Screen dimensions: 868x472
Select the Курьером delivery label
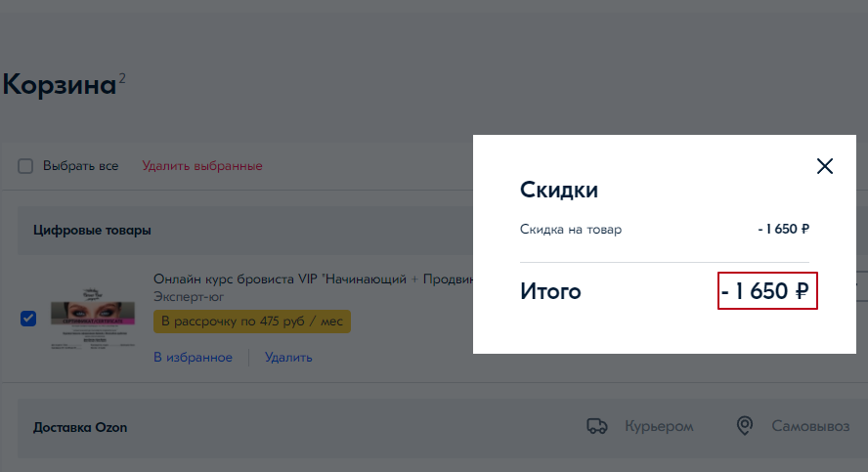point(659,427)
